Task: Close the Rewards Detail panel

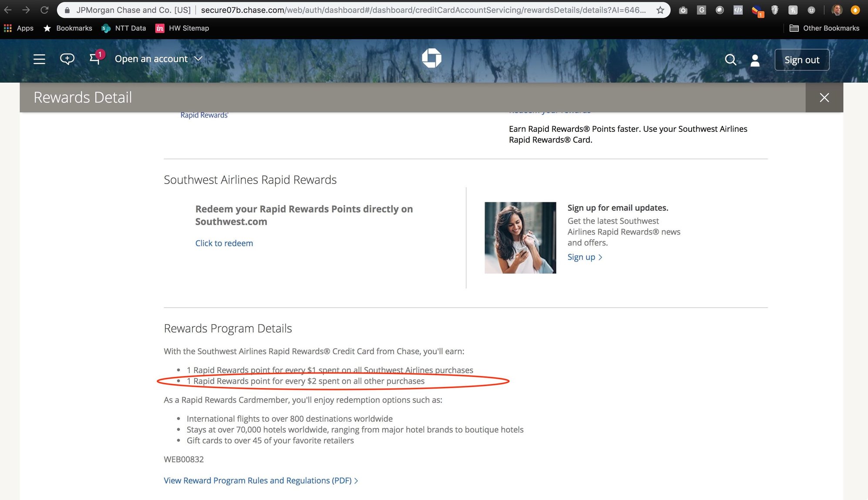Action: [x=824, y=97]
